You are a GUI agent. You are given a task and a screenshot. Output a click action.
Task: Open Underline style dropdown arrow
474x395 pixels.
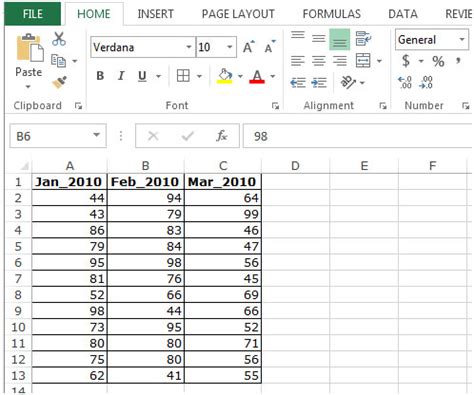159,76
